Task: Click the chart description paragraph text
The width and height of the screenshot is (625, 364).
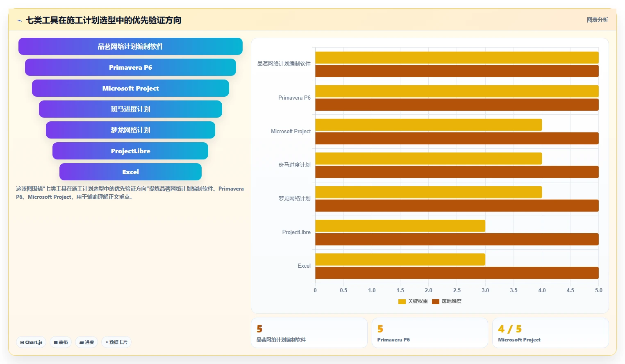Action: coord(130,193)
